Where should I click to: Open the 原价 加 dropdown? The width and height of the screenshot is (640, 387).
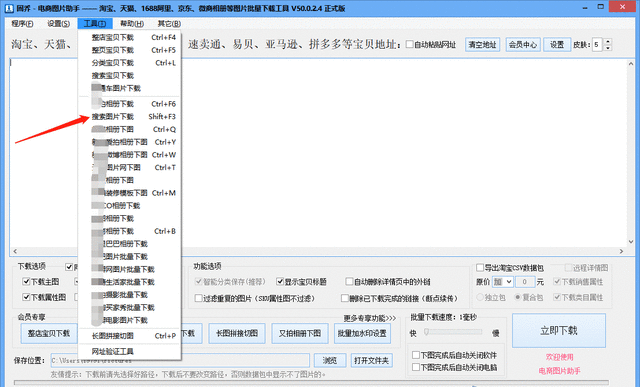[502, 282]
